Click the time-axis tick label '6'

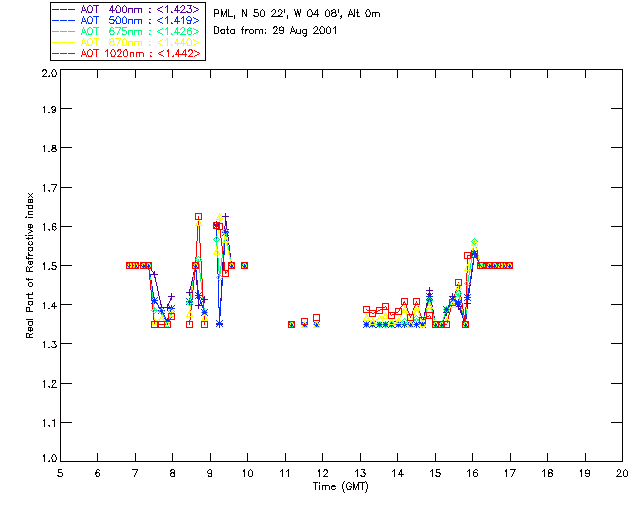coord(98,473)
